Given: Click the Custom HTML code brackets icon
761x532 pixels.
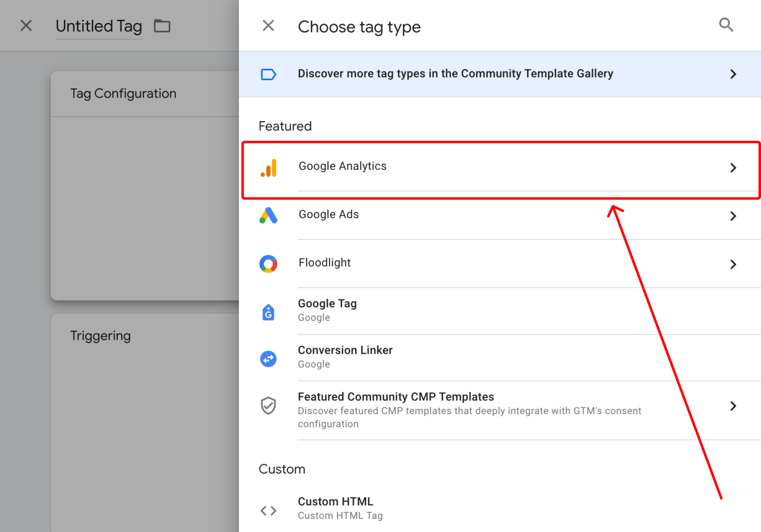Looking at the screenshot, I should tap(268, 511).
